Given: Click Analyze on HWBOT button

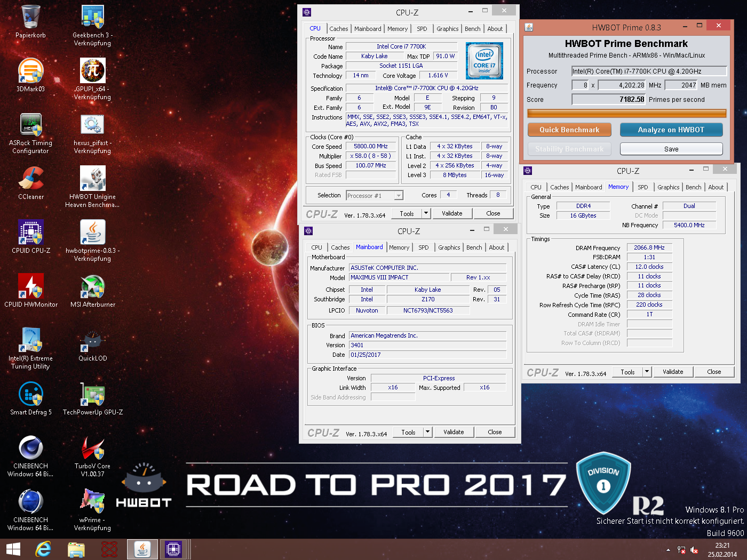Looking at the screenshot, I should click(x=671, y=130).
